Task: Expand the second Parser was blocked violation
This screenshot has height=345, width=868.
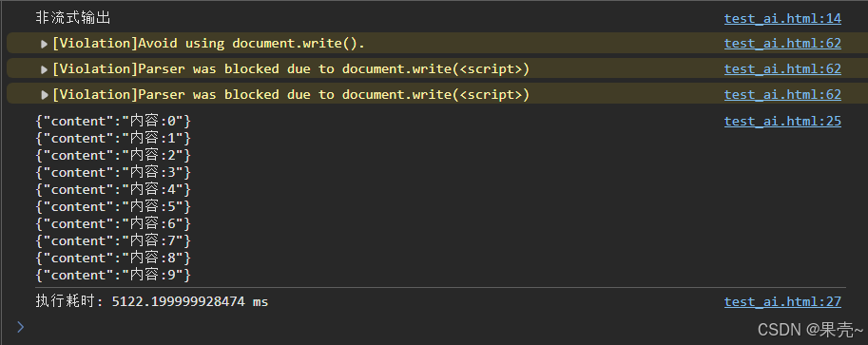Action: (45, 95)
